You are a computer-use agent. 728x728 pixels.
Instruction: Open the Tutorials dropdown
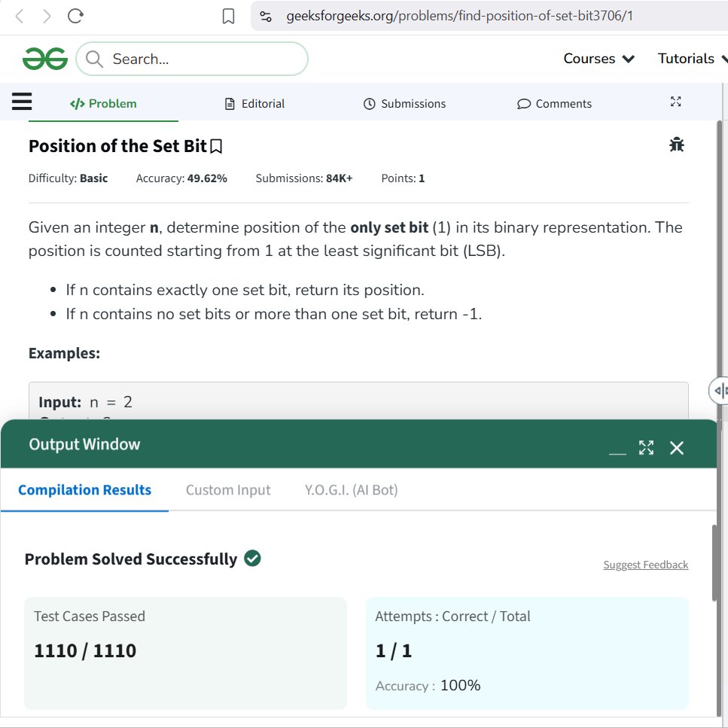pyautogui.click(x=693, y=59)
